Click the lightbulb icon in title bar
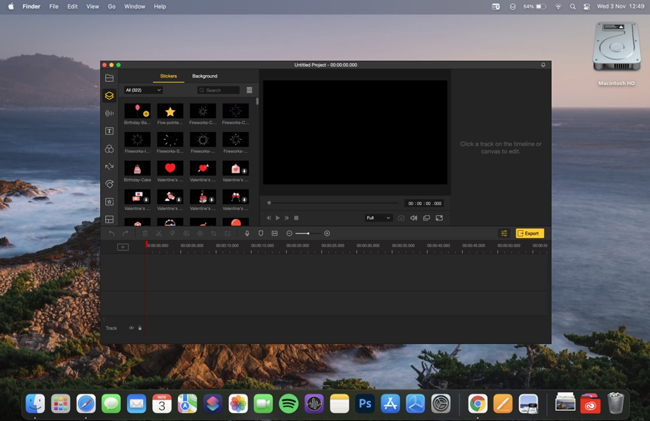Viewport: 650px width, 421px height. 543,65
